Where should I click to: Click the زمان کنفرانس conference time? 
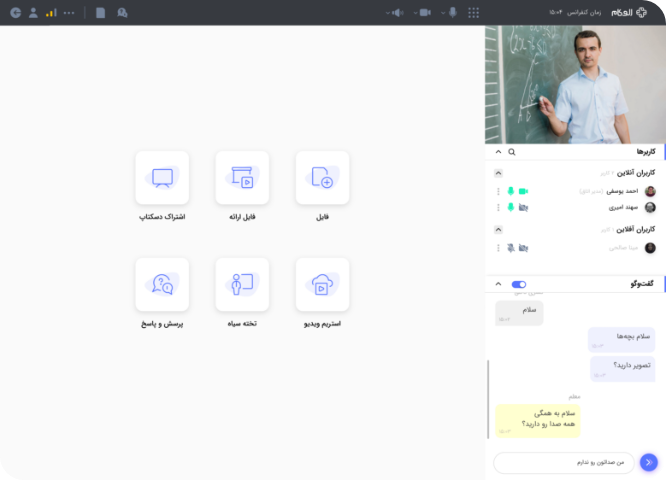[575, 13]
